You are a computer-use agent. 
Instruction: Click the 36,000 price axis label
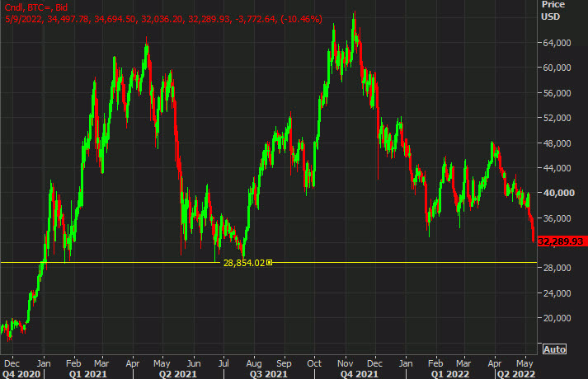(x=557, y=218)
